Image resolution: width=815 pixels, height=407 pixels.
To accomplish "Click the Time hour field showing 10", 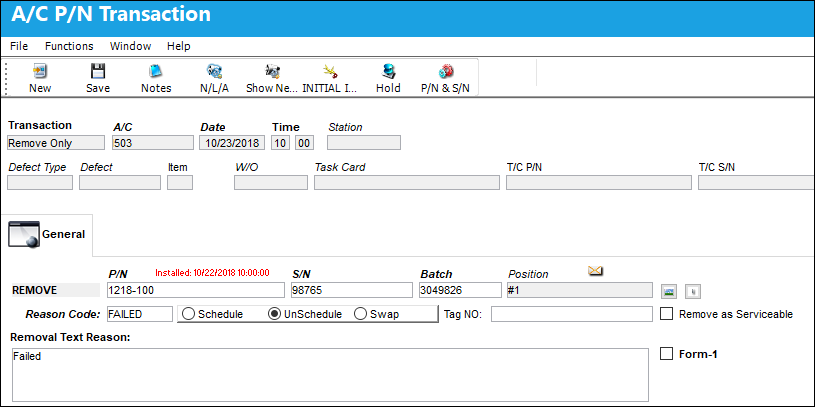I will pos(281,143).
